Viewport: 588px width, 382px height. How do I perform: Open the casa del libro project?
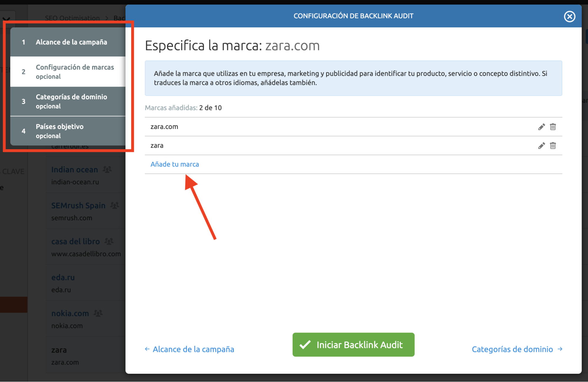point(76,241)
